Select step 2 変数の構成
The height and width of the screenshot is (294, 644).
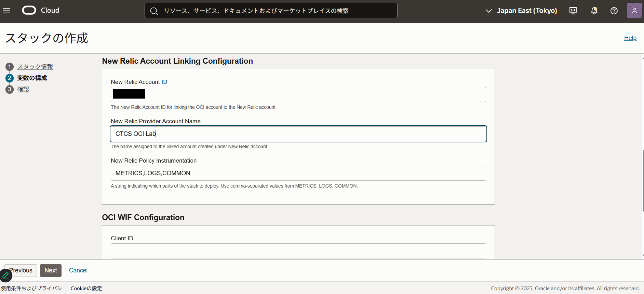pyautogui.click(x=32, y=78)
